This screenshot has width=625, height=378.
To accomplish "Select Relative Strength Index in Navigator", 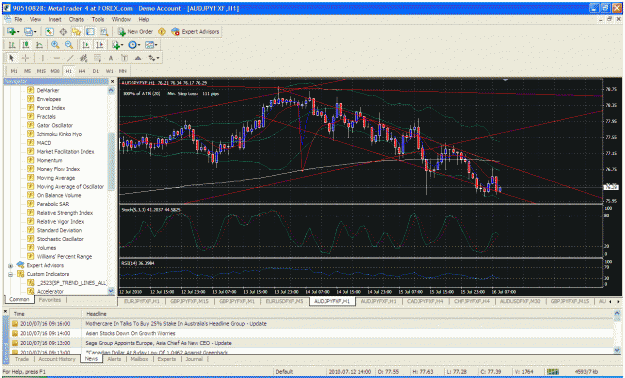I will (65, 213).
